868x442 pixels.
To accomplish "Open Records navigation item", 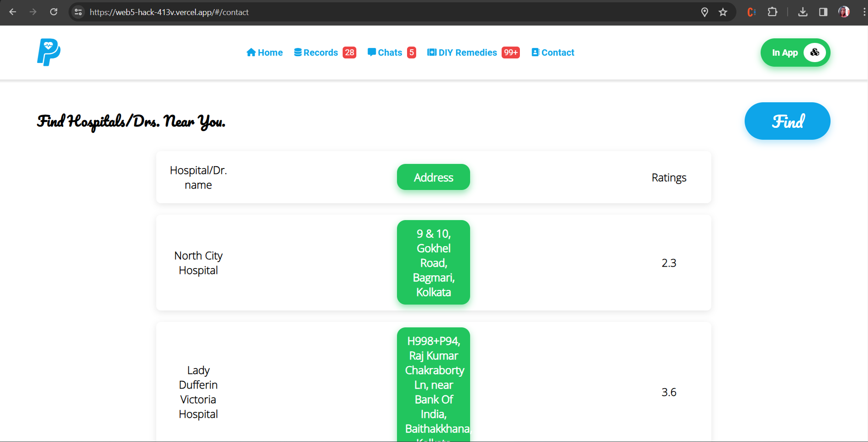I will pyautogui.click(x=316, y=53).
